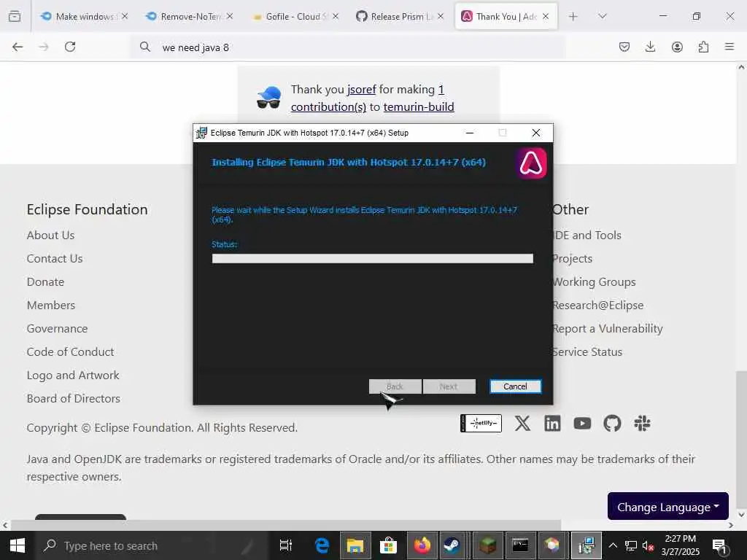Open the Report a Vulnerability link
The image size is (747, 560).
[608, 329]
